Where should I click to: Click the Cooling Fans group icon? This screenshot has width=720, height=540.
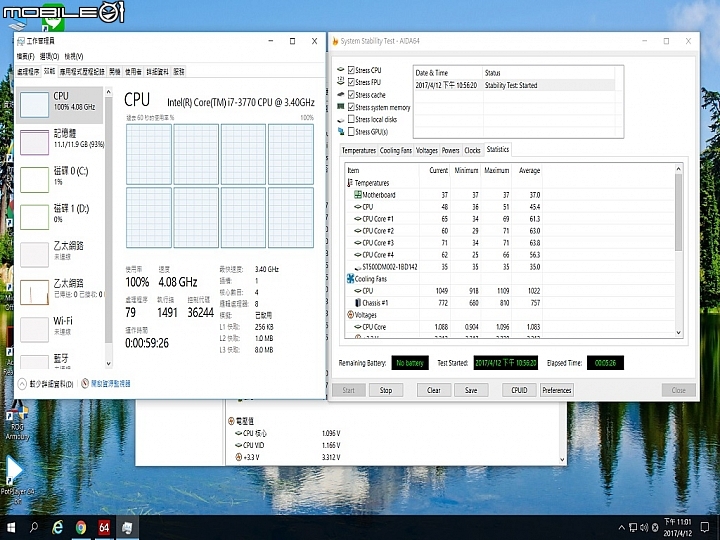click(x=350, y=279)
